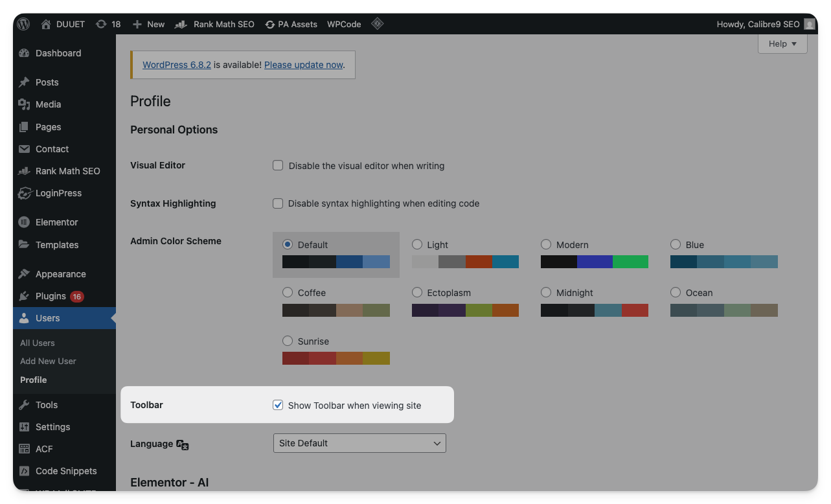Click the WordPress logo icon
831x504 pixels.
pos(24,24)
